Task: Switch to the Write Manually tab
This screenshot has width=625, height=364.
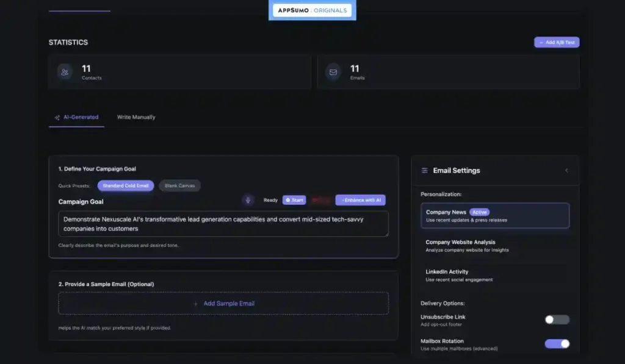Action: tap(136, 117)
